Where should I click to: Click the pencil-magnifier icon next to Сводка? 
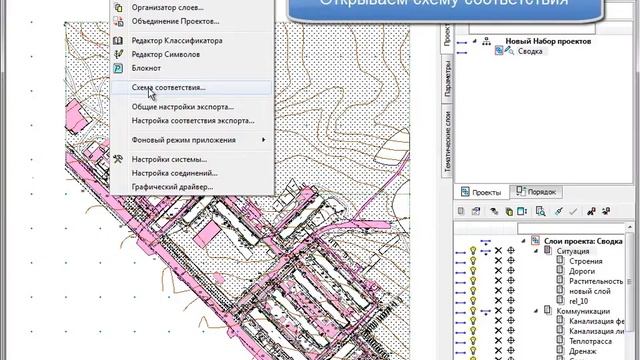pyautogui.click(x=509, y=51)
